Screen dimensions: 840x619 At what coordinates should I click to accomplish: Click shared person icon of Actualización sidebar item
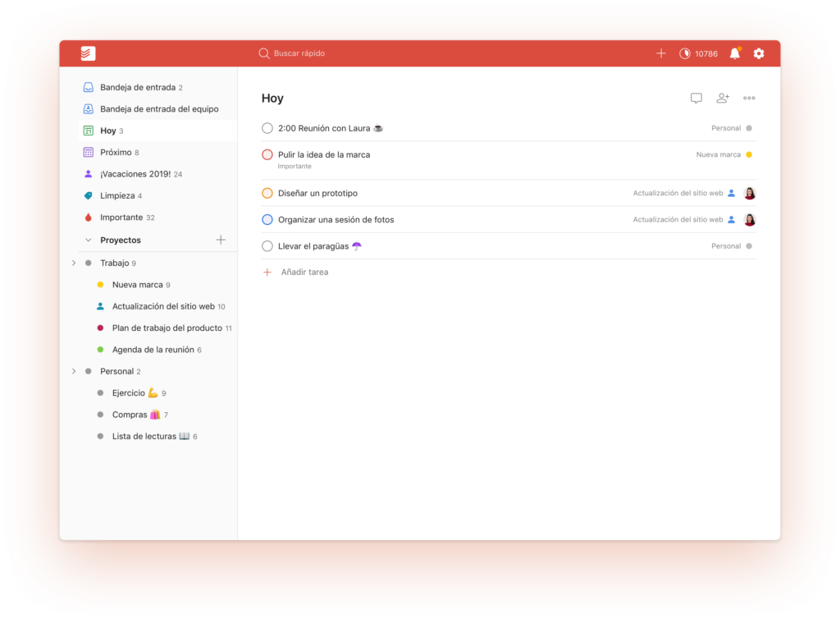click(x=100, y=306)
